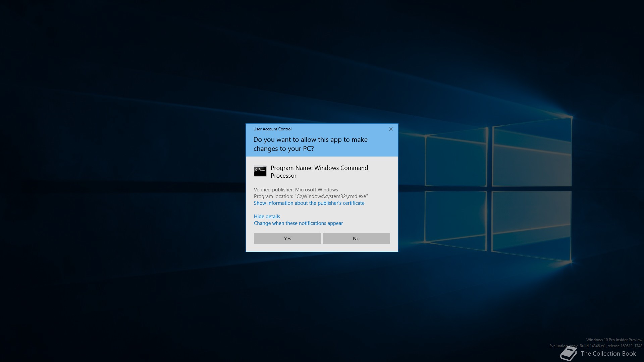Viewport: 644px width, 362px height.
Task: Click the Verified publisher: Microsoft Windows line
Action: 296,190
